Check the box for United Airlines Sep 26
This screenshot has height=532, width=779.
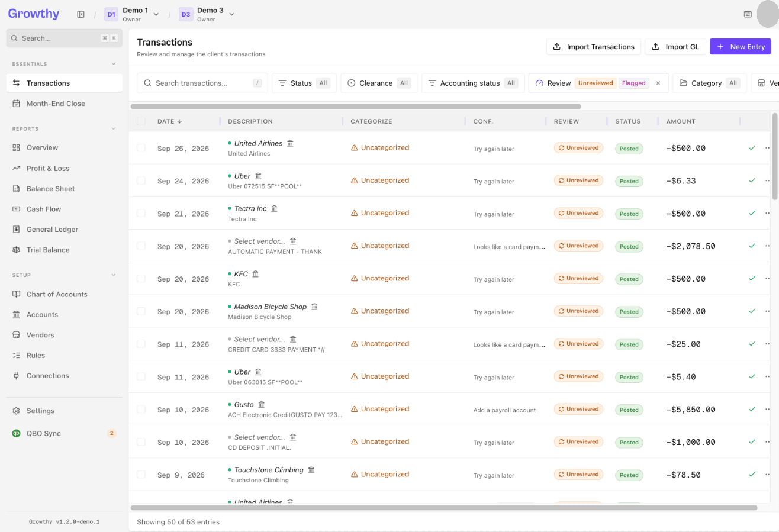point(141,148)
